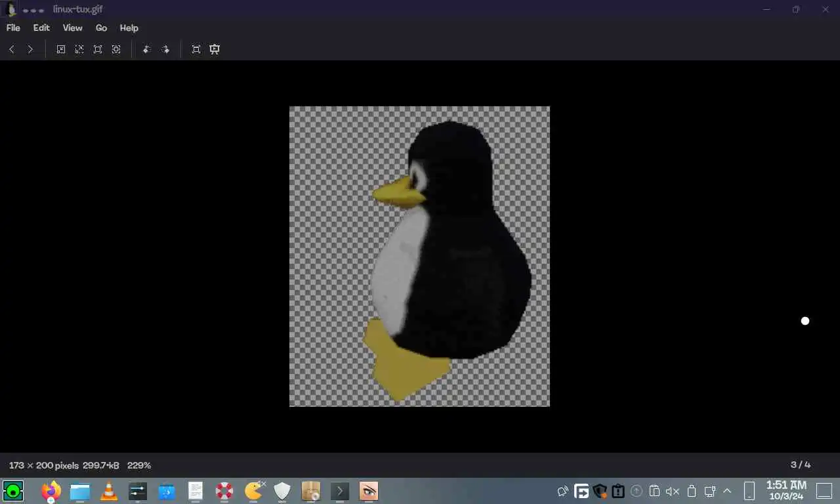Open the terminal taskbar icon

tap(340, 491)
